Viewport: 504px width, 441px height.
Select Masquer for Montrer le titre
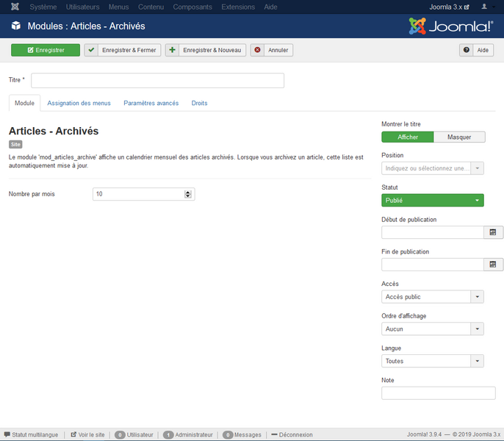459,137
